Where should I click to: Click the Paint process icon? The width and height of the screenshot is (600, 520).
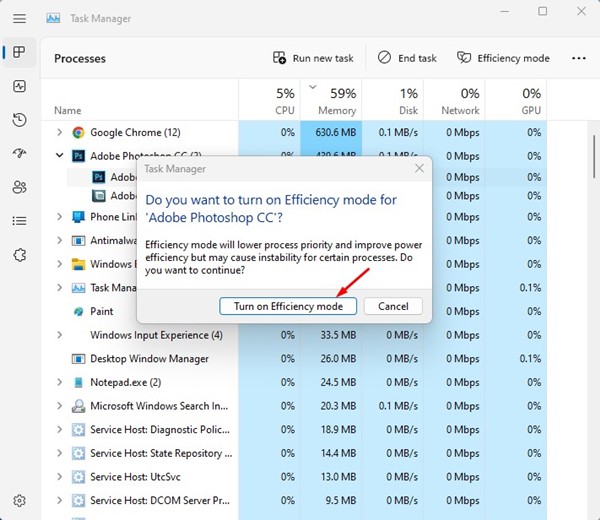[x=78, y=311]
